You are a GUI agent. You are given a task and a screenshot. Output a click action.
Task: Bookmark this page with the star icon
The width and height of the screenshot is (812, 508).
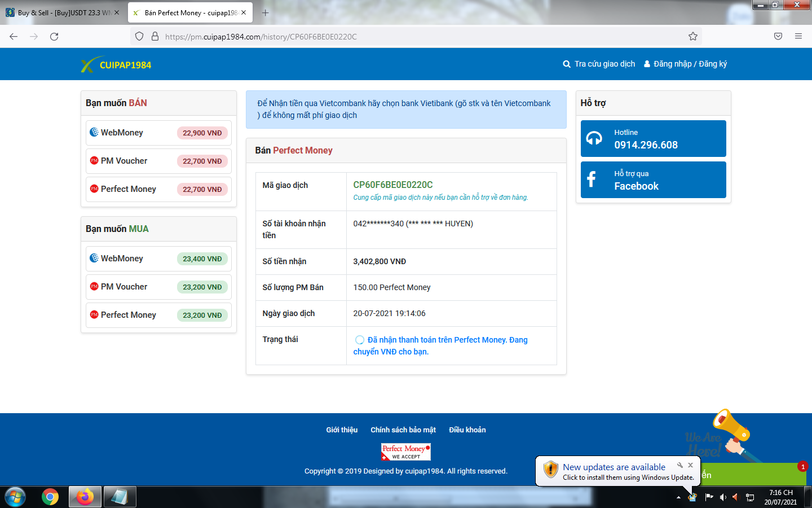(x=693, y=37)
